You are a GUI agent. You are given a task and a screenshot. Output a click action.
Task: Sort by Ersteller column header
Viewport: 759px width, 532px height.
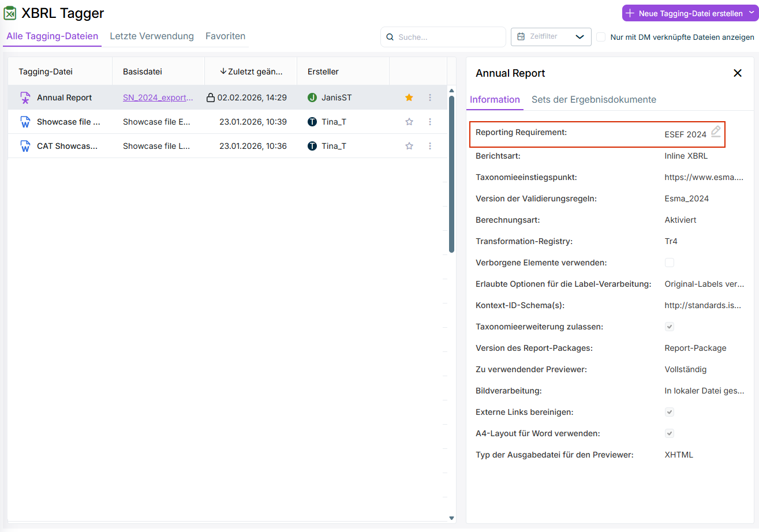323,72
